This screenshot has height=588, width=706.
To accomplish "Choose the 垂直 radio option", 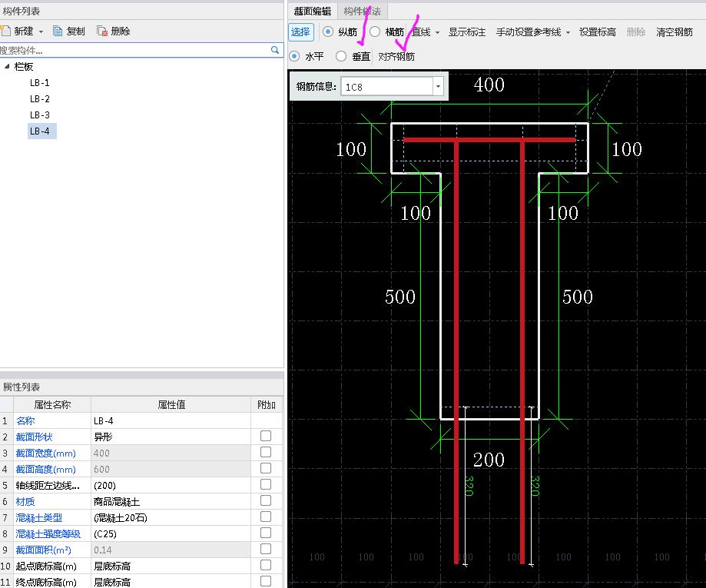I will [x=341, y=56].
